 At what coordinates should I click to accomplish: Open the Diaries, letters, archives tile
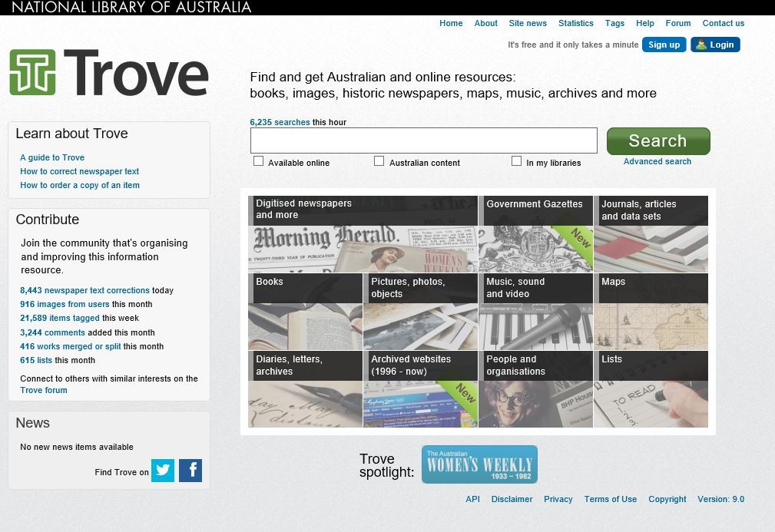[x=306, y=389]
